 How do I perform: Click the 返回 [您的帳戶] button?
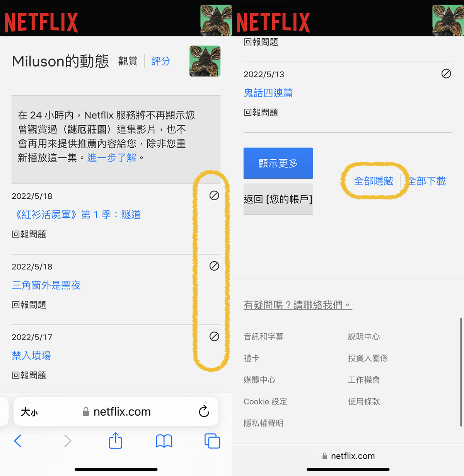(x=278, y=199)
